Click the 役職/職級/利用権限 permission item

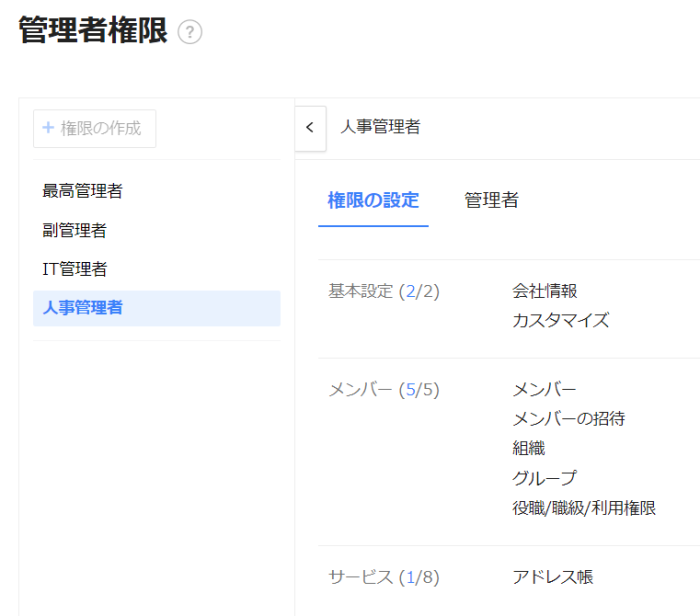coord(584,508)
